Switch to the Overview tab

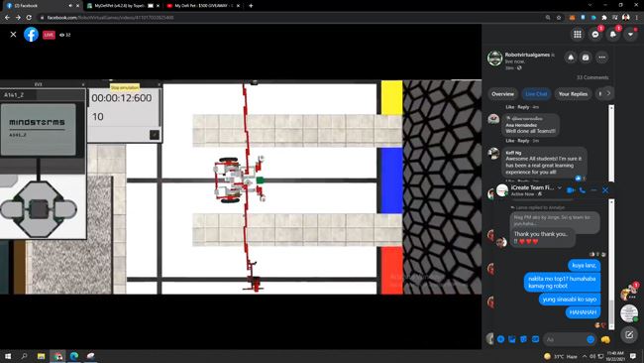[502, 94]
